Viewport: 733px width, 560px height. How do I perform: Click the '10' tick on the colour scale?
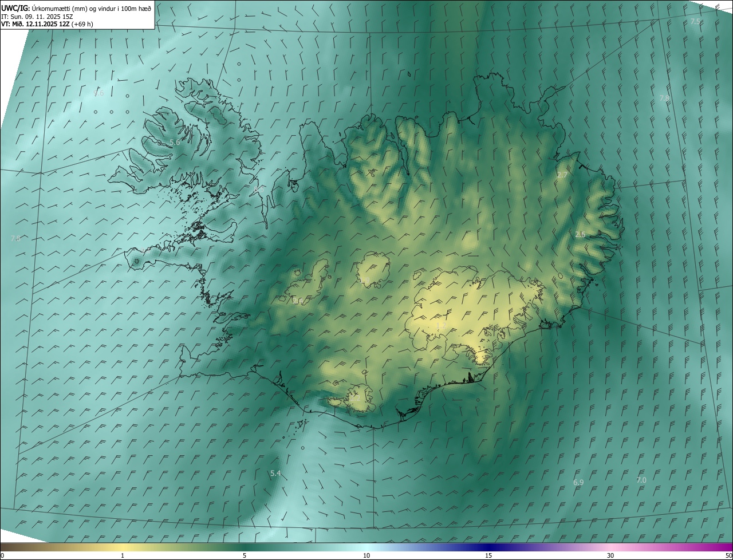tap(366, 556)
